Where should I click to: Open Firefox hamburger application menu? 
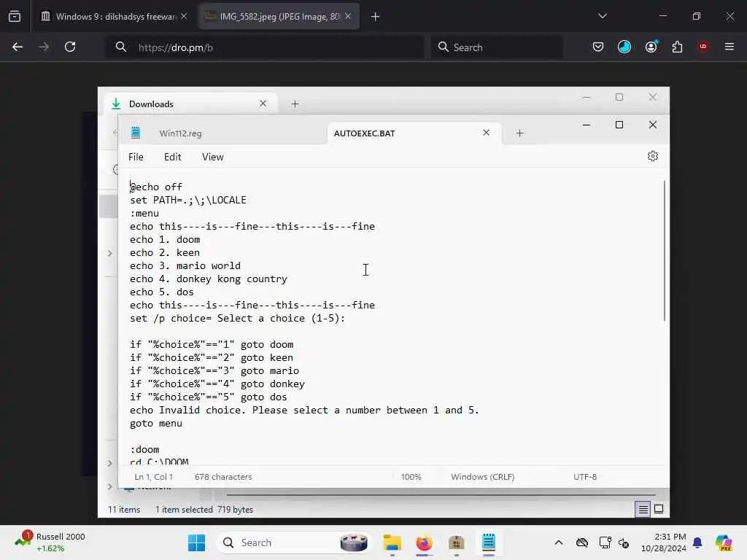point(729,47)
